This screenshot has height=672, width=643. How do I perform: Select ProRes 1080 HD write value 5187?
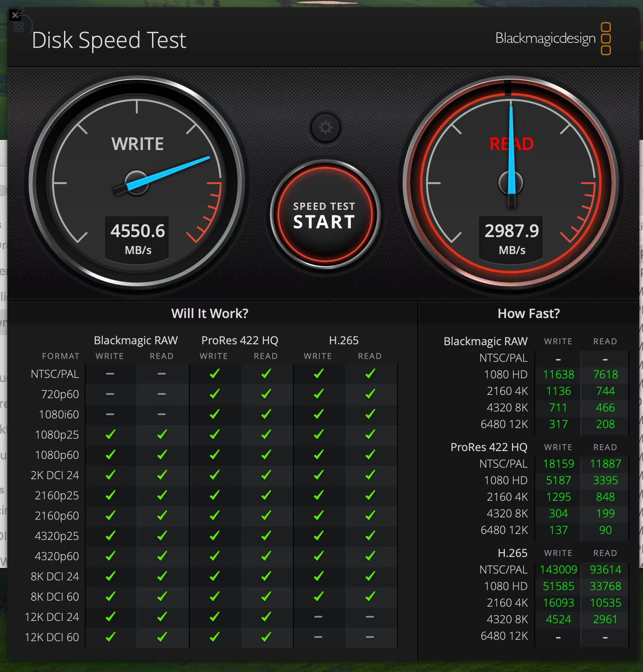558,481
